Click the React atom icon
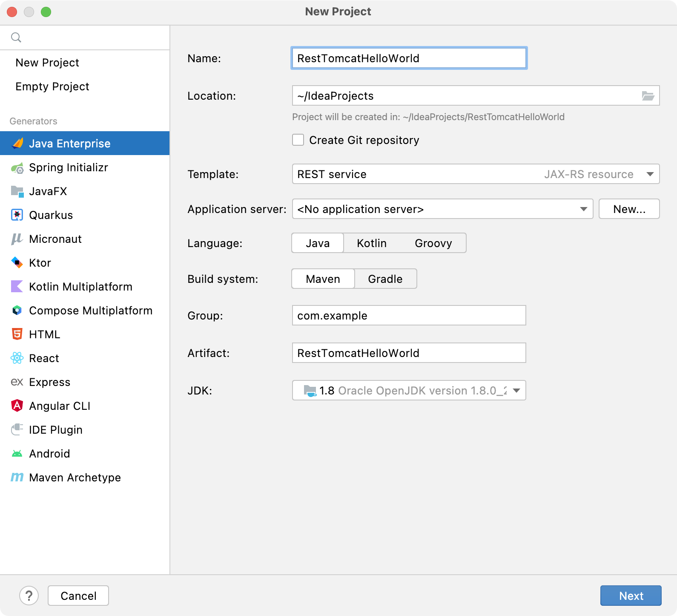677x616 pixels. pyautogui.click(x=17, y=358)
